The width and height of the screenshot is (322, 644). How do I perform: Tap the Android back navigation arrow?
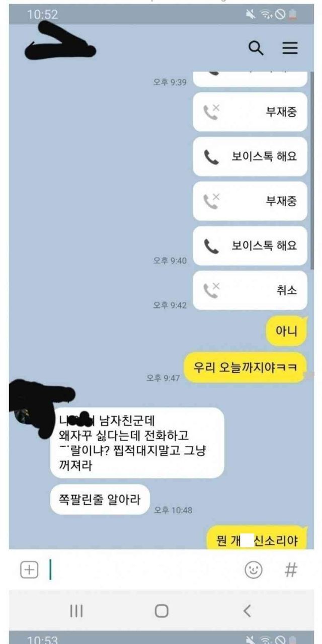tap(247, 611)
